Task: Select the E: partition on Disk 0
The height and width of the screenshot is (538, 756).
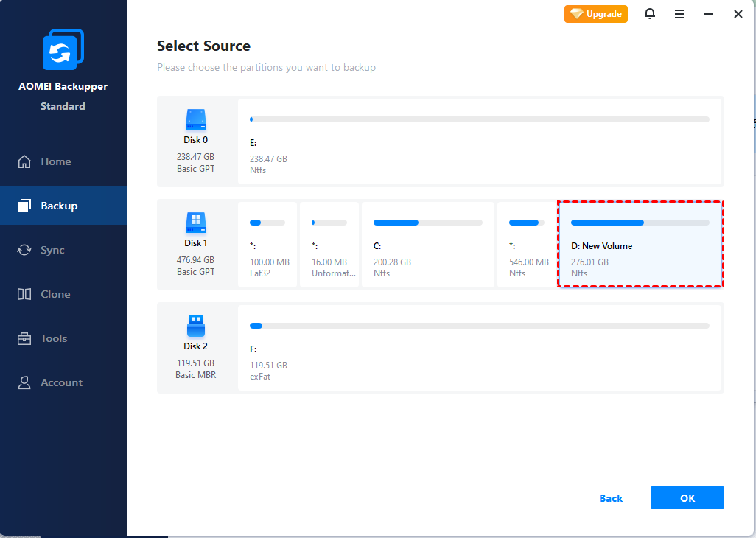Action: [479, 142]
